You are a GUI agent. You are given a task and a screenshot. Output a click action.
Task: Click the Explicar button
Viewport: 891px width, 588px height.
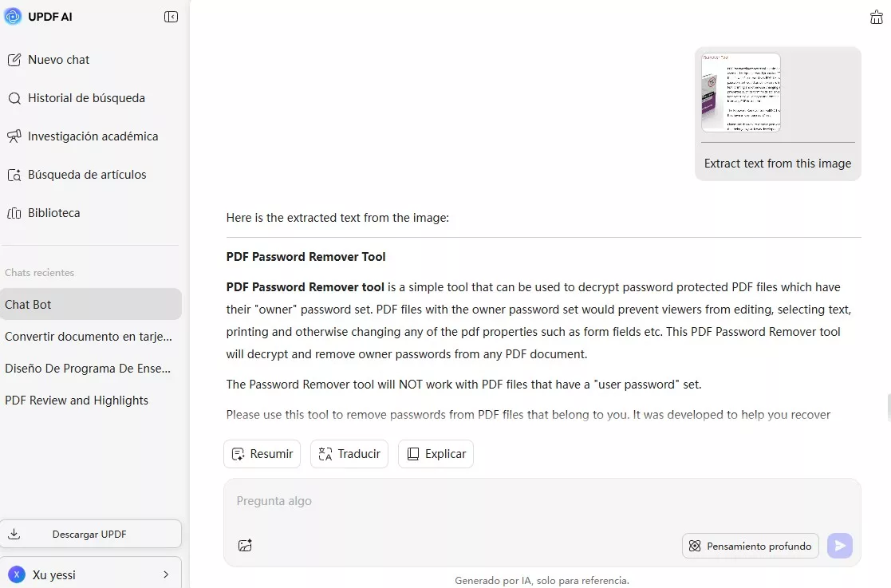[x=436, y=454]
